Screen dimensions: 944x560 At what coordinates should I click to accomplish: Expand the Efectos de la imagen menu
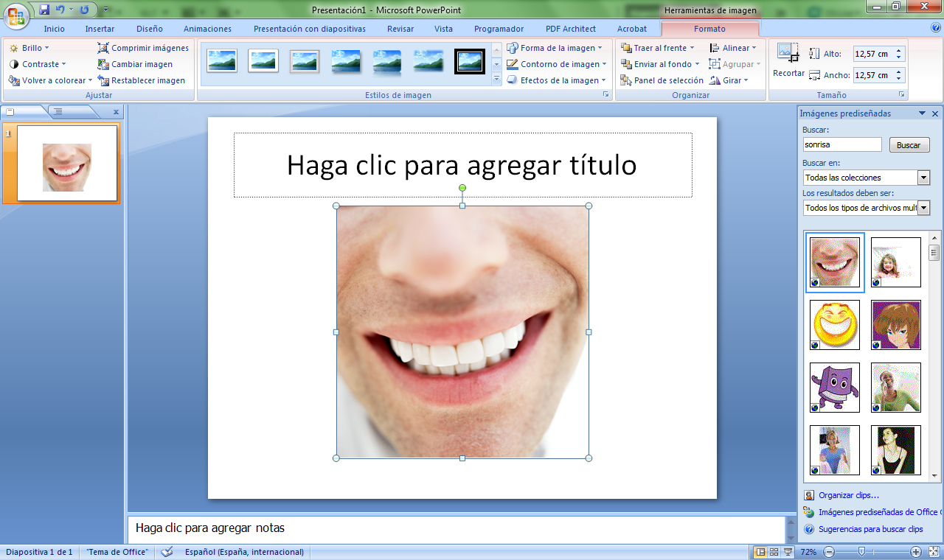tap(558, 80)
